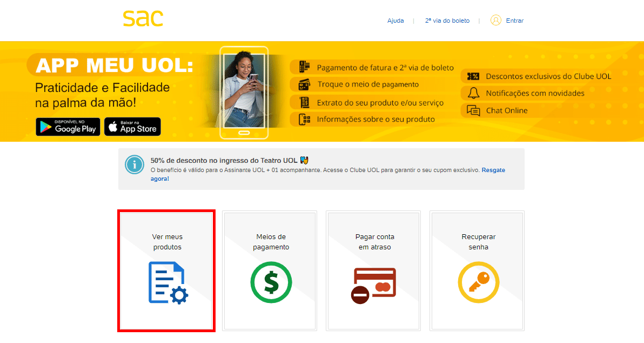Click the receipt icon beside Extrato do seu produto

tap(304, 102)
